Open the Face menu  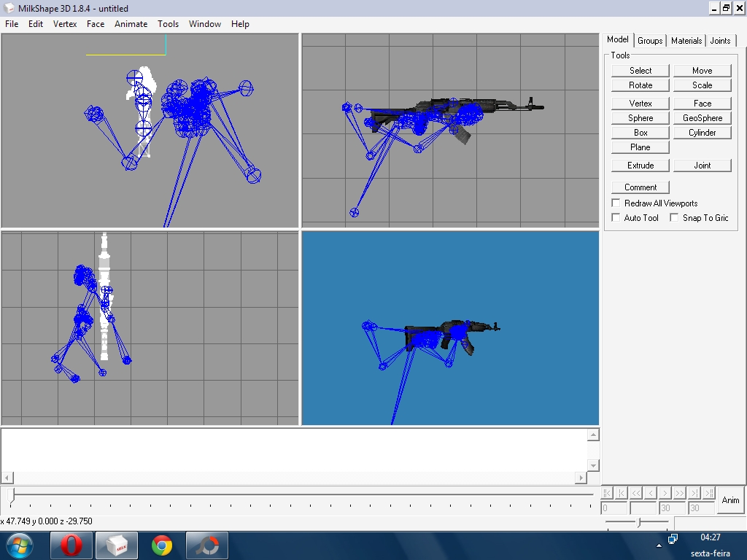(96, 24)
